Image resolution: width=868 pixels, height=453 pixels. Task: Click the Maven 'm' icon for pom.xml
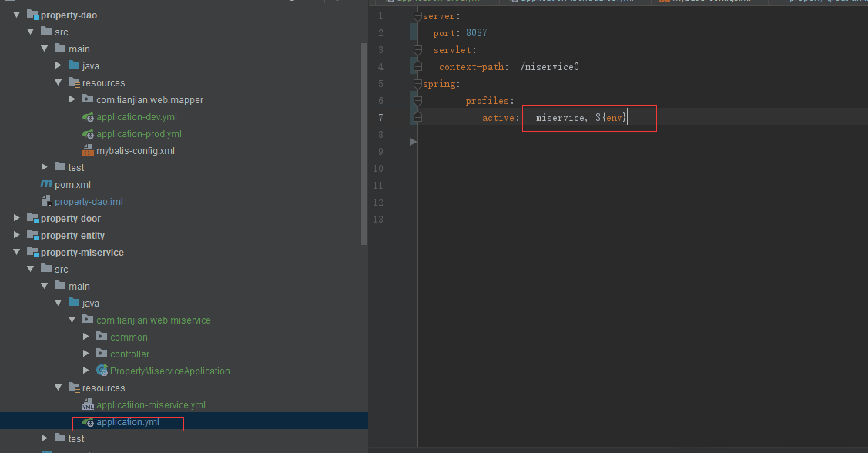46,185
